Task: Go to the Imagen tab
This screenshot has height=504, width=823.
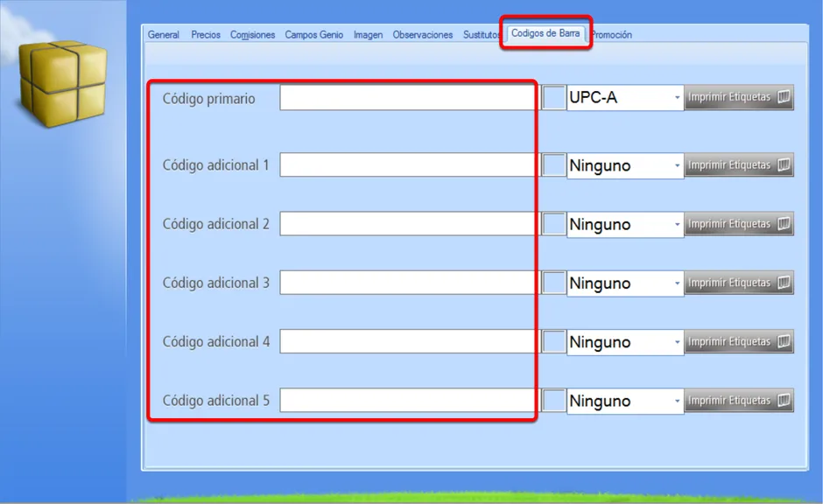Action: pos(368,35)
